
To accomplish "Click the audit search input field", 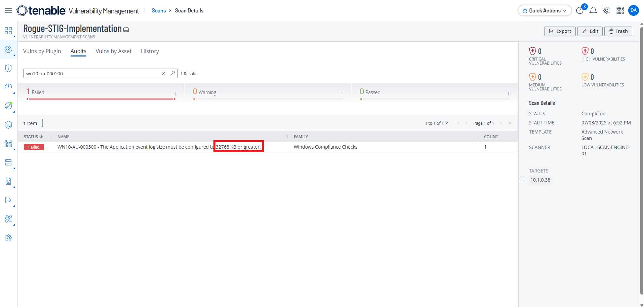I will (x=91, y=73).
